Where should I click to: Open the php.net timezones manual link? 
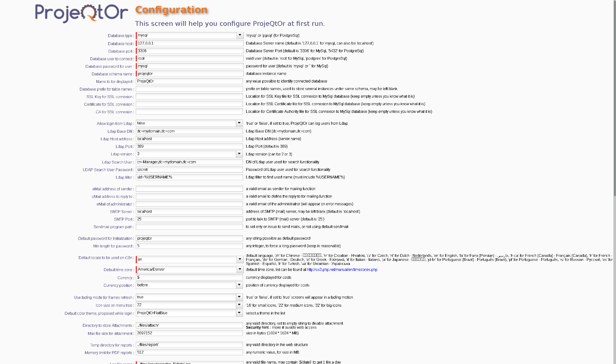click(342, 270)
